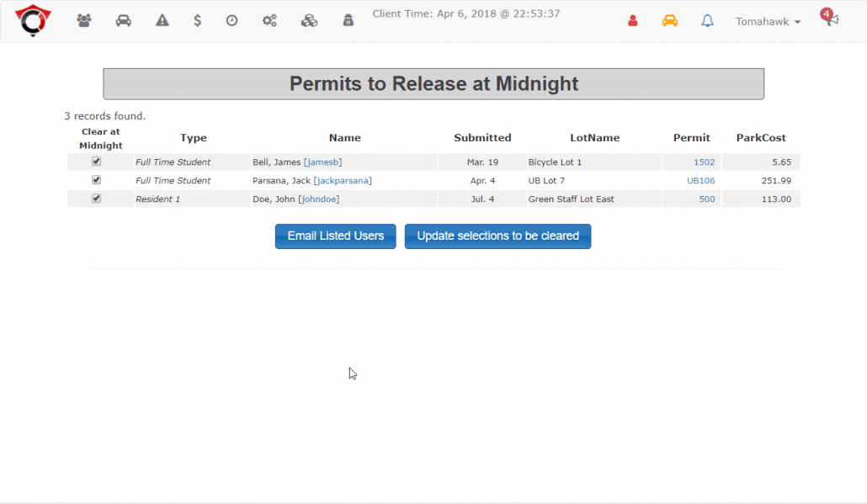Click the 251.99 park cost value
The height and width of the screenshot is (504, 867).
pyautogui.click(x=776, y=181)
